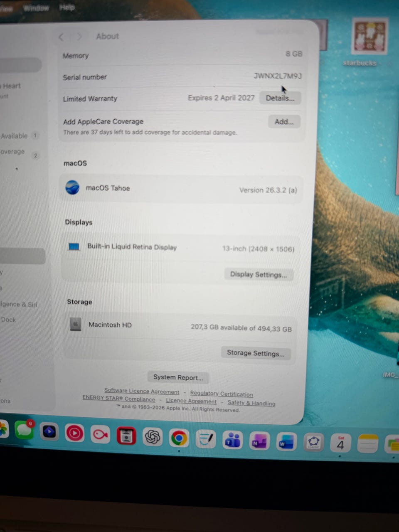Viewport: 399px width, 532px height.
Task: Open Microsoft Word from the Dock
Action: tap(286, 442)
